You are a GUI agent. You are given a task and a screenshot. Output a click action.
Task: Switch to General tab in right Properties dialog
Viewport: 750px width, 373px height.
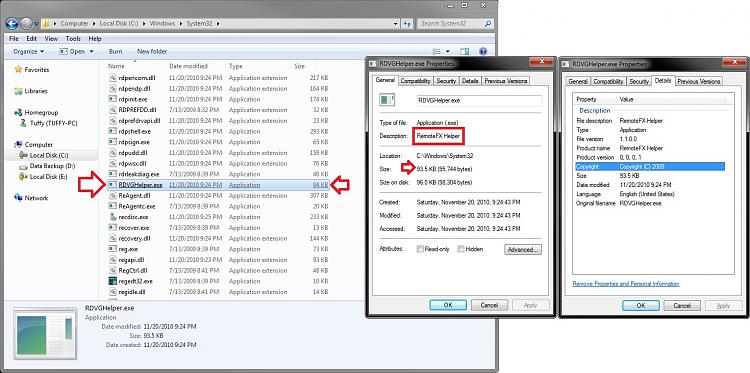[578, 81]
